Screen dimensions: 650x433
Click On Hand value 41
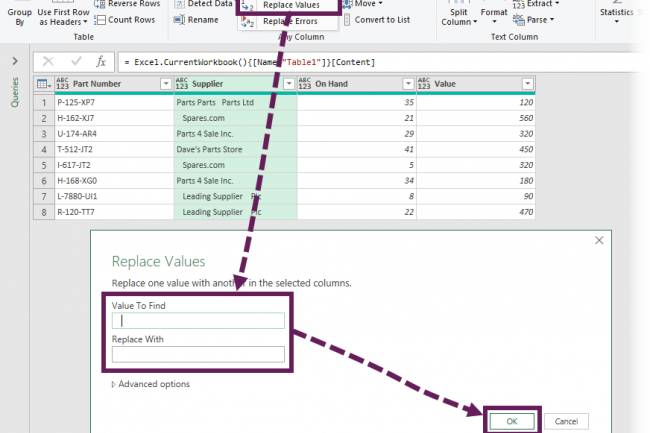[357, 149]
